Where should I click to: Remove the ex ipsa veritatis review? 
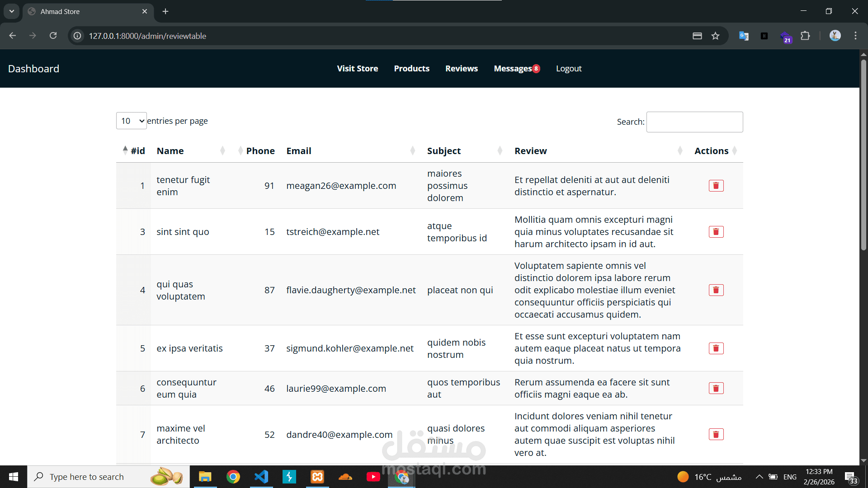(x=716, y=348)
